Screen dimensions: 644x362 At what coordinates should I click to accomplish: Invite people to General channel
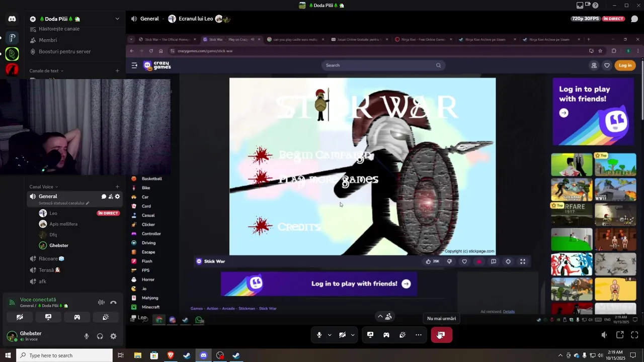111,197
